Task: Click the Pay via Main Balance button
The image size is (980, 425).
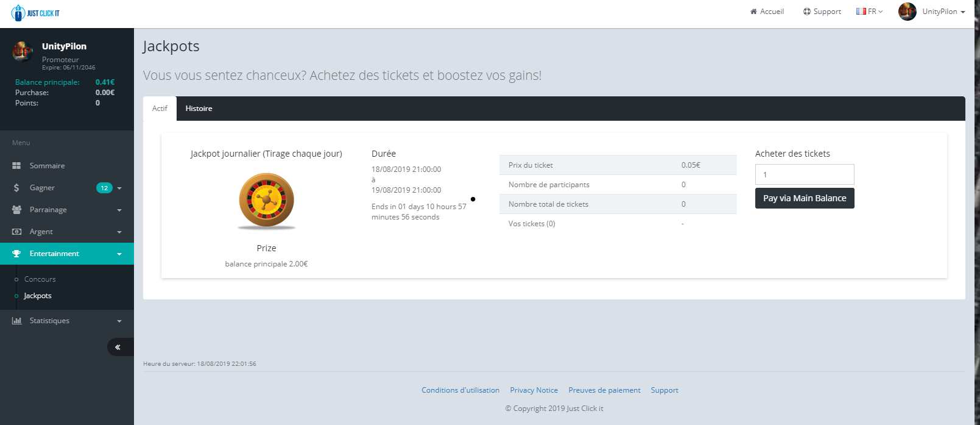Action: [x=804, y=198]
